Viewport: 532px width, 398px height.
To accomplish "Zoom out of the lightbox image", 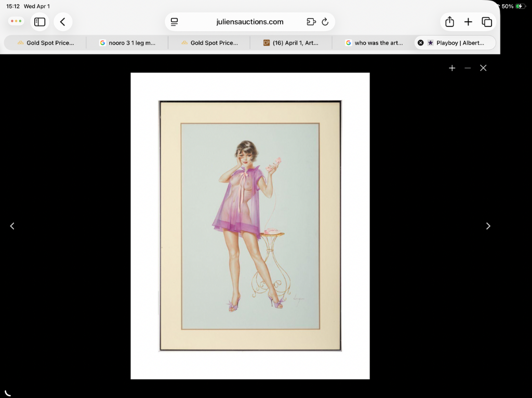I will (x=468, y=68).
